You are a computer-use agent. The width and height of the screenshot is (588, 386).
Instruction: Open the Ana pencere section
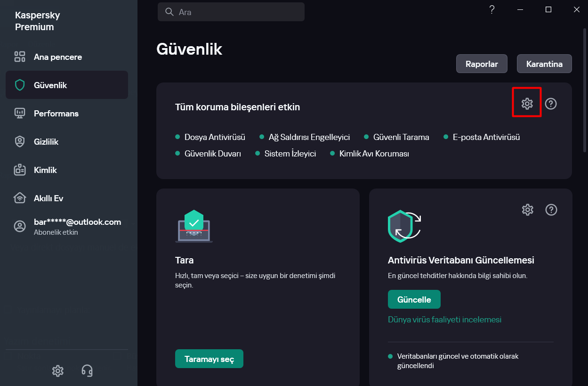[x=66, y=57]
